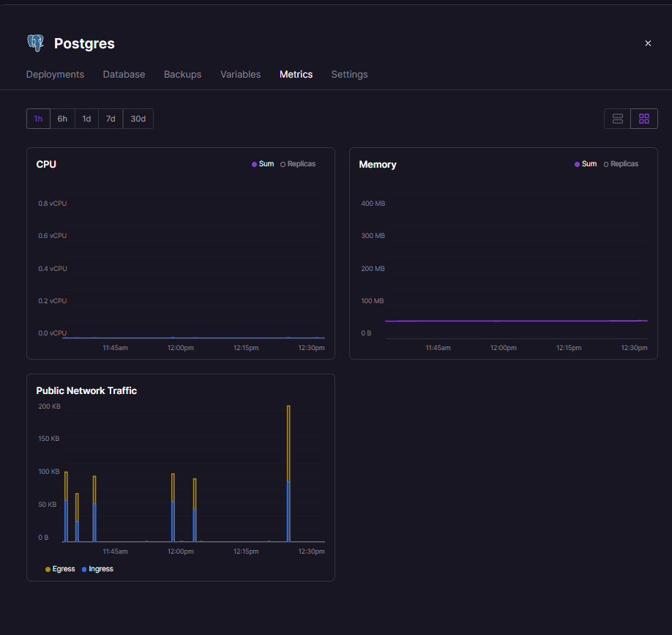
Task: Toggle Ingress series in network legend
Action: tap(97, 569)
